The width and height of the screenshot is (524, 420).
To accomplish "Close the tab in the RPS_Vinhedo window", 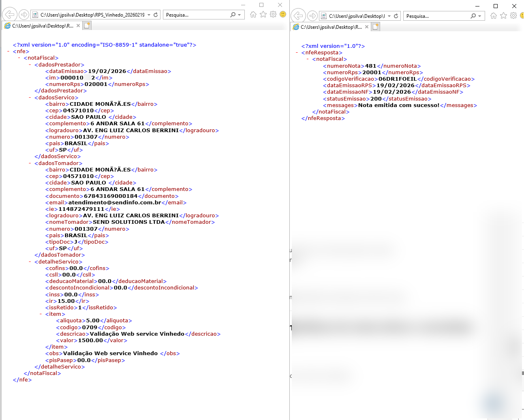I will (x=78, y=26).
